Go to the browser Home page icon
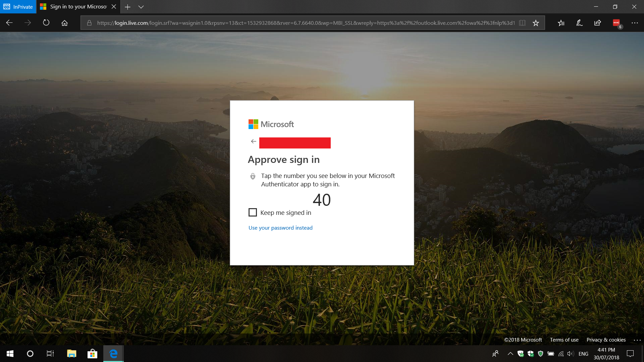 pyautogui.click(x=64, y=23)
